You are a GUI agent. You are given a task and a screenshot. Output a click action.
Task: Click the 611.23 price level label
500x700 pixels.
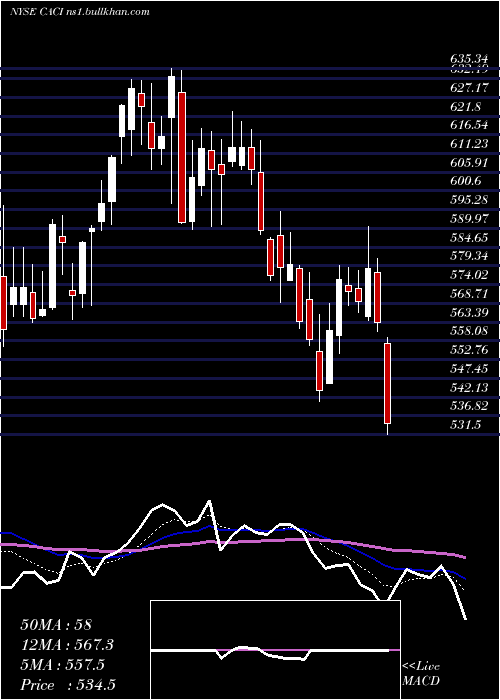(x=469, y=144)
